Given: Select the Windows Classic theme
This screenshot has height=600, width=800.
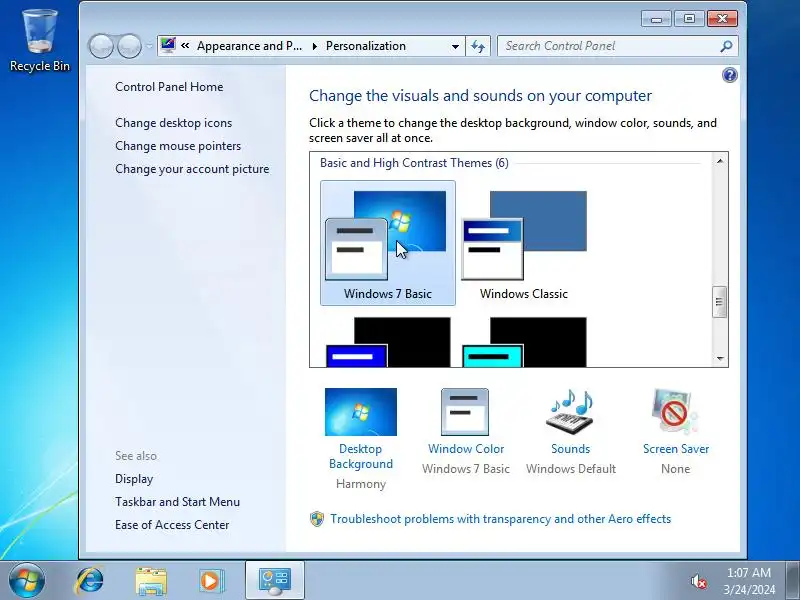Looking at the screenshot, I should 524,243.
